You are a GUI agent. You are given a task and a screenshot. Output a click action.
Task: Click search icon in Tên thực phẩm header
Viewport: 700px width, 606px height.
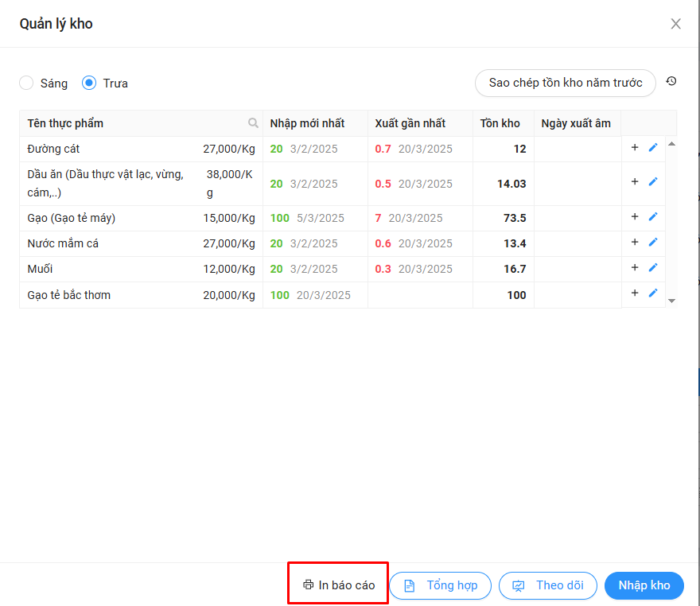(x=253, y=123)
